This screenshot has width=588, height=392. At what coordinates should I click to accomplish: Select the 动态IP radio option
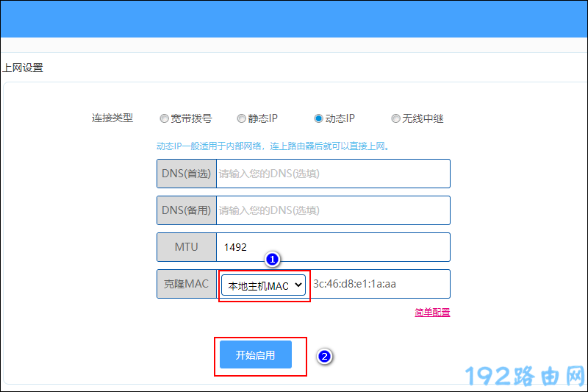click(318, 118)
